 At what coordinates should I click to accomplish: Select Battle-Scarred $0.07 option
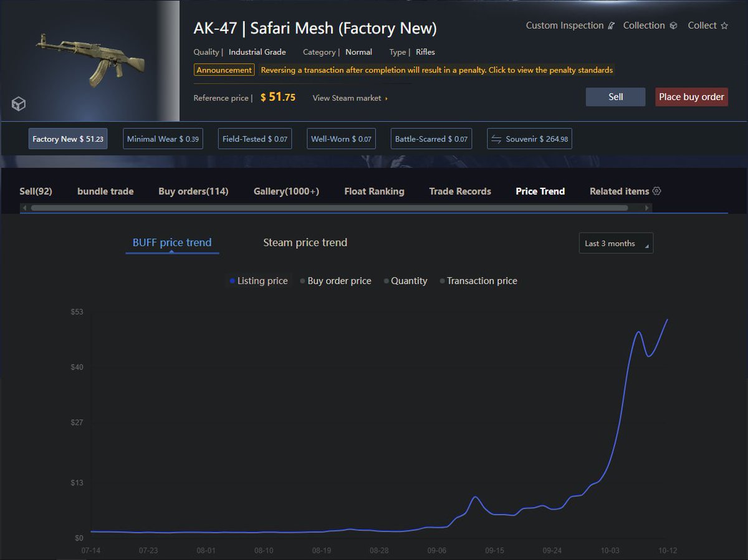coord(431,139)
